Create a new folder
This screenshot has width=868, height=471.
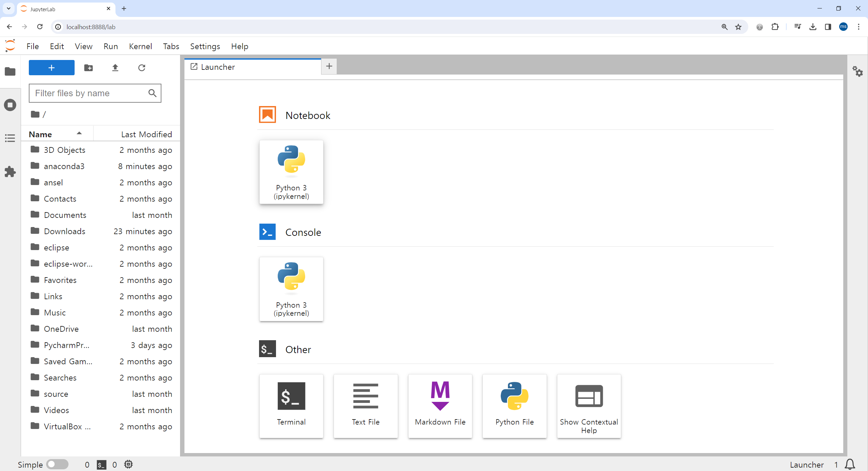(x=88, y=68)
